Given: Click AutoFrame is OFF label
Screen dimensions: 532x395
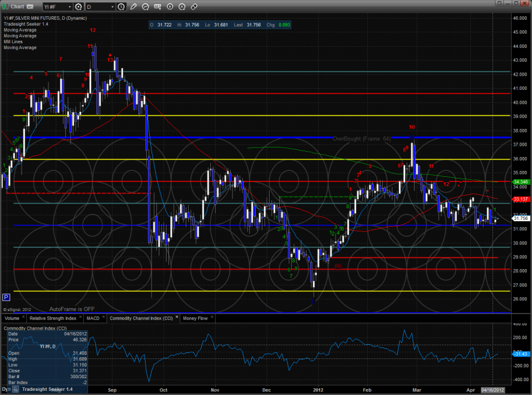Looking at the screenshot, I should [x=72, y=309].
